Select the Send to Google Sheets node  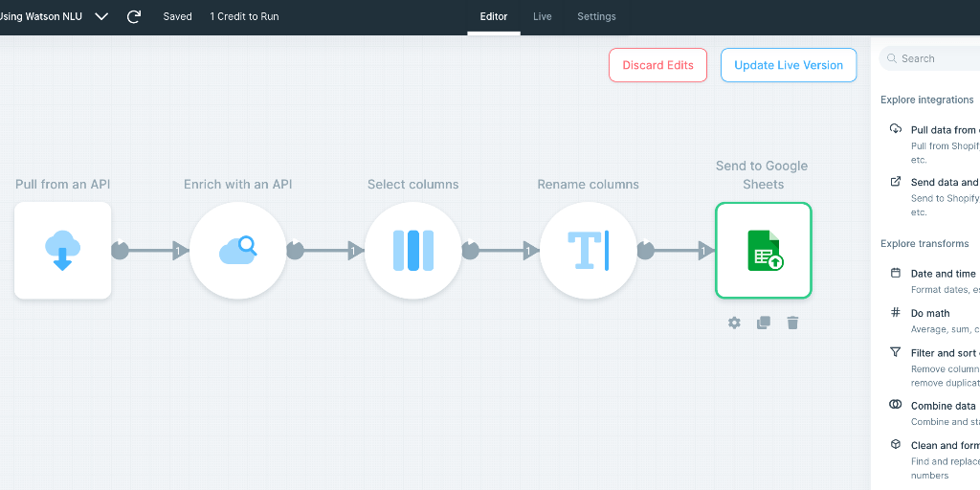click(x=763, y=251)
